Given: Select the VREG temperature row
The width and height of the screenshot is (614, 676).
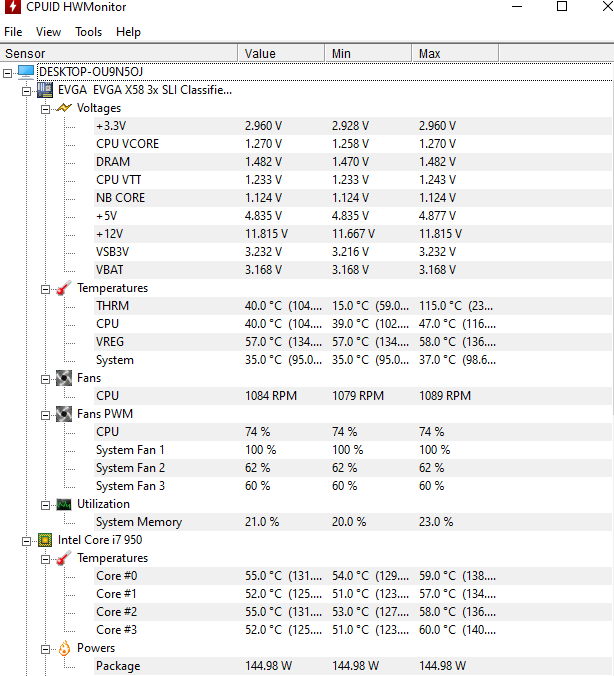Looking at the screenshot, I should 353,342.
